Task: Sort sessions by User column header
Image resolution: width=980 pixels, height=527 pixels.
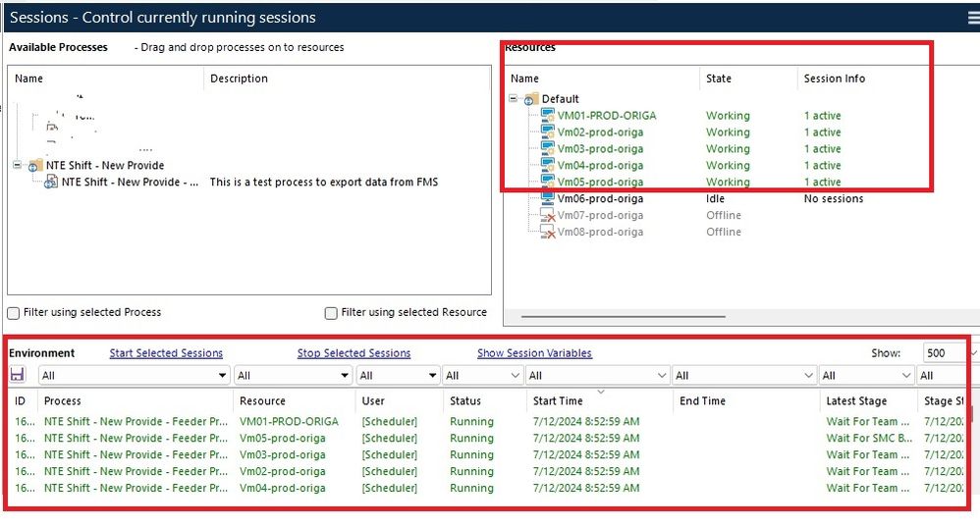Action: 399,400
